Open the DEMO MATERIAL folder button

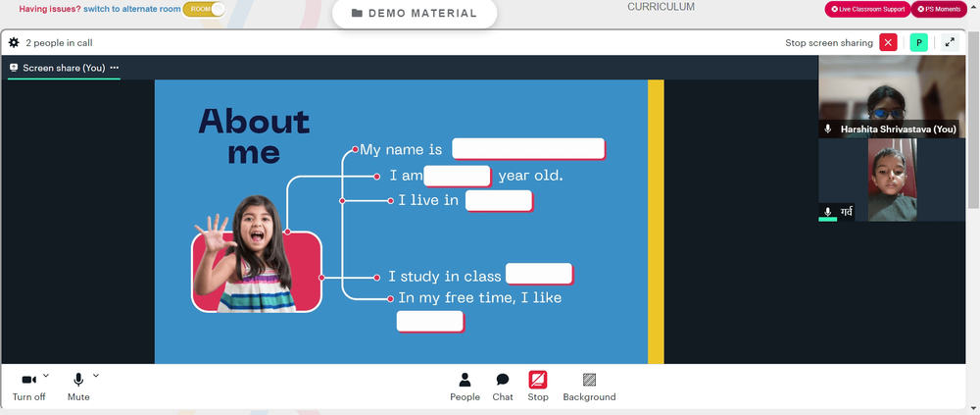click(x=415, y=13)
